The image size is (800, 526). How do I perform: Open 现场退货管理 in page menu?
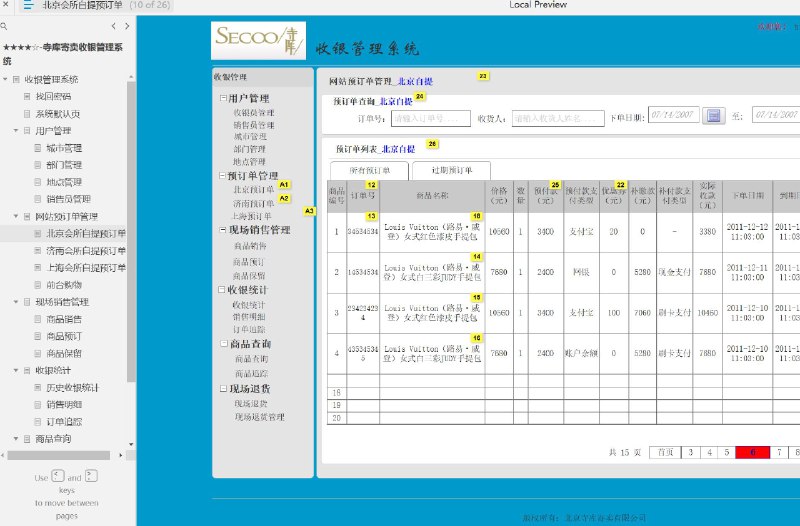pyautogui.click(x=259, y=417)
